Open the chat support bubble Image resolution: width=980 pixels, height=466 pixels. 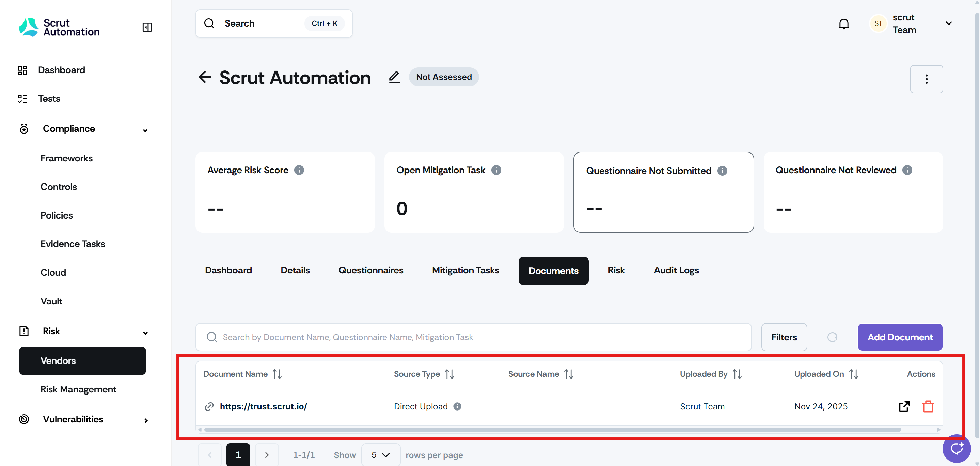click(x=957, y=449)
